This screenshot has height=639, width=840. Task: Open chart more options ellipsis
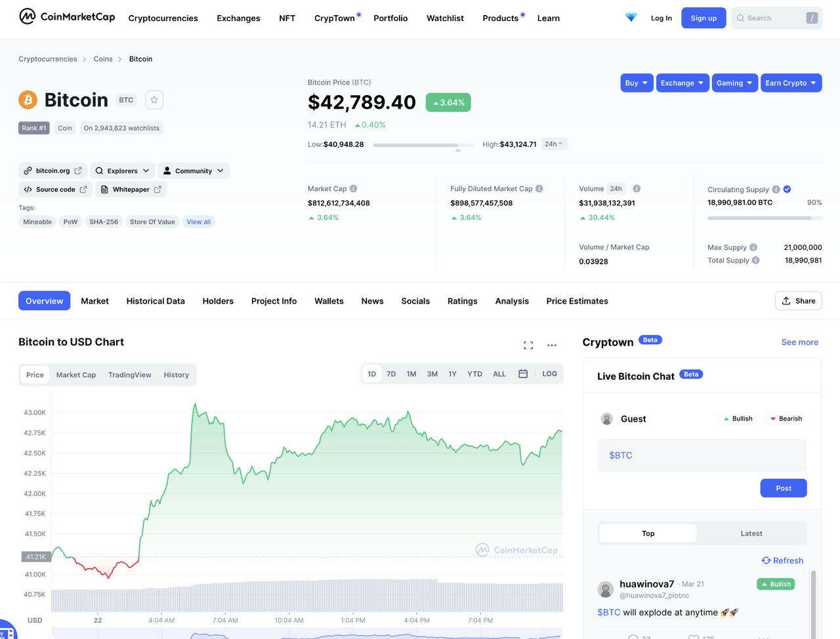pos(552,345)
